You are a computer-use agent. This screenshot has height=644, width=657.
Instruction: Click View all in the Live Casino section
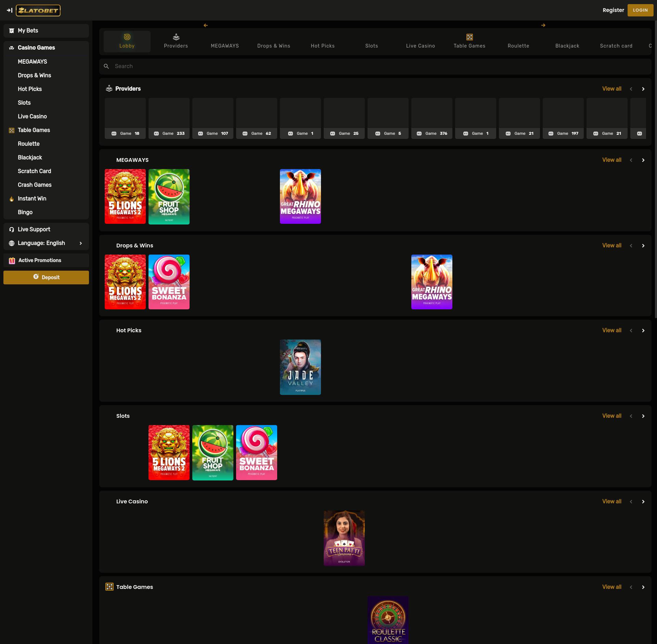pos(611,501)
